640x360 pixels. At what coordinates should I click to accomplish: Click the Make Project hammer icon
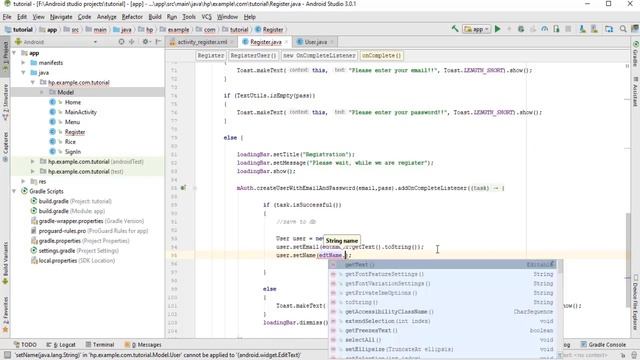pos(455,29)
